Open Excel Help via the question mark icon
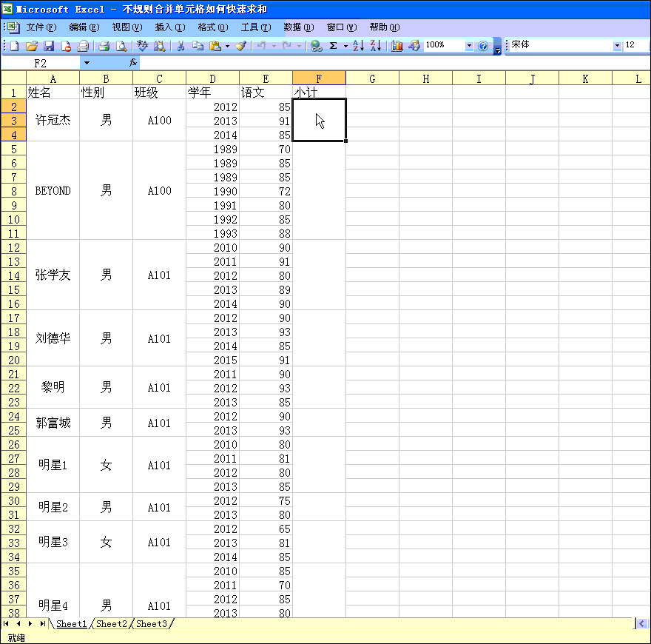 [483, 46]
